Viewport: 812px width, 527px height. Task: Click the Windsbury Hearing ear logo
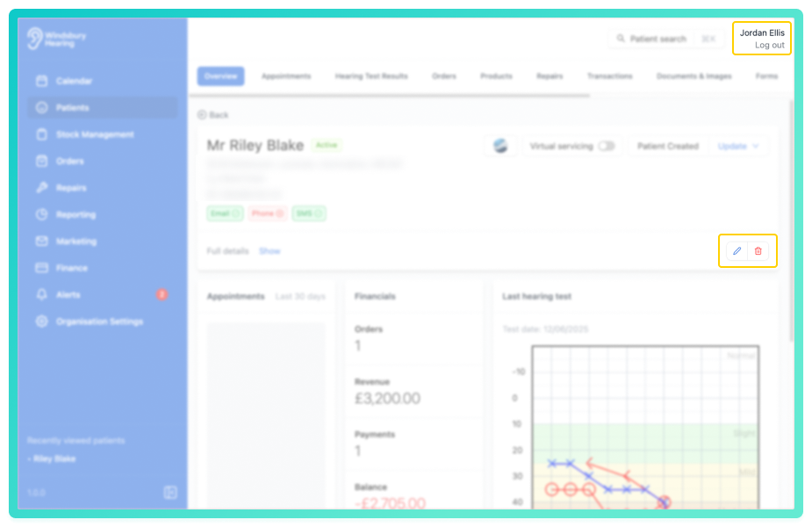click(35, 39)
